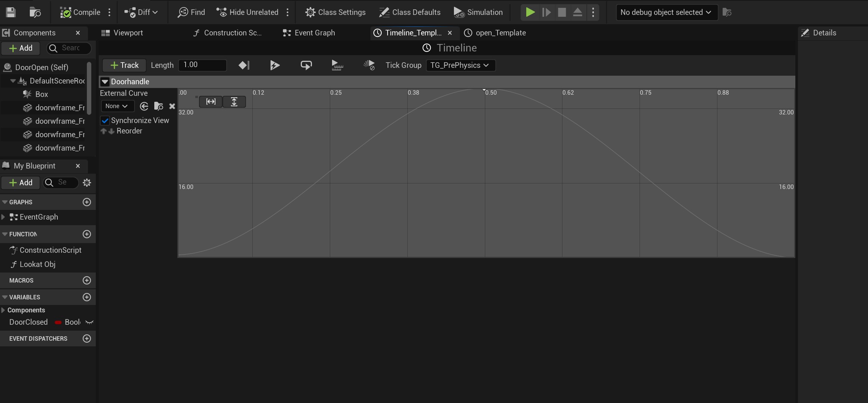This screenshot has width=868, height=403.
Task: Add a new variable with plus icon
Action: tap(87, 297)
